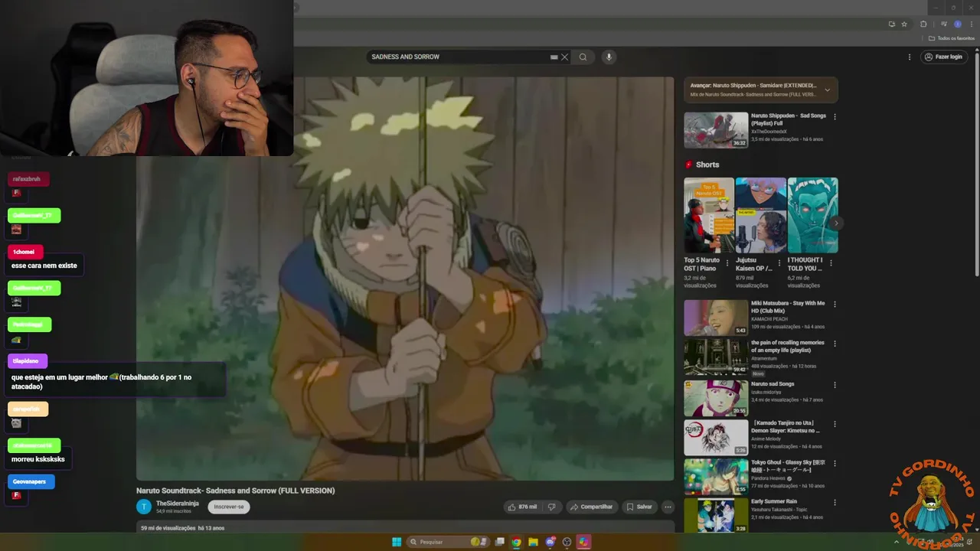The image size is (980, 551).
Task: Open options for Naruto Shippuden Sad Songs video
Action: 835,117
